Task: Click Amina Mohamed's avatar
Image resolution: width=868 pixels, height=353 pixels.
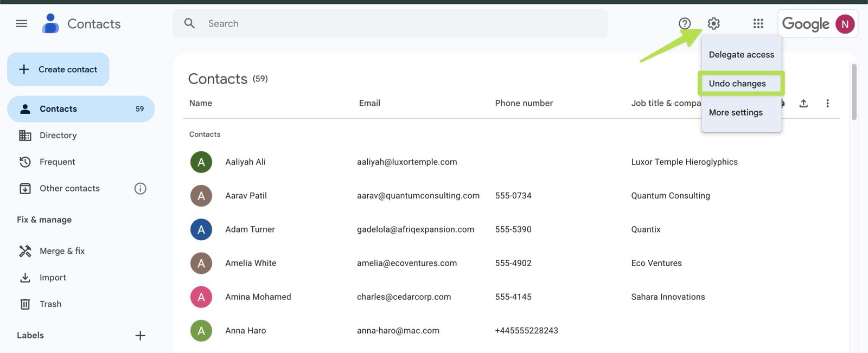Action: click(201, 297)
